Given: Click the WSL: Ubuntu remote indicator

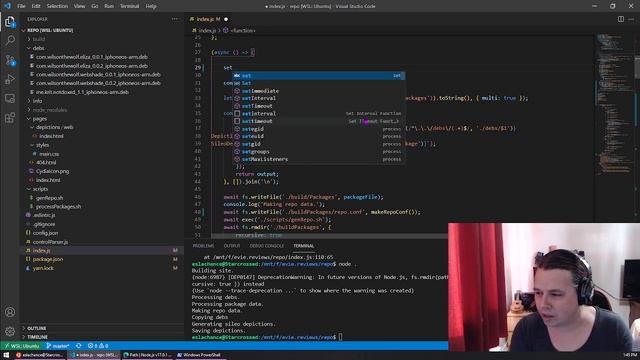Looking at the screenshot, I should pos(21,346).
